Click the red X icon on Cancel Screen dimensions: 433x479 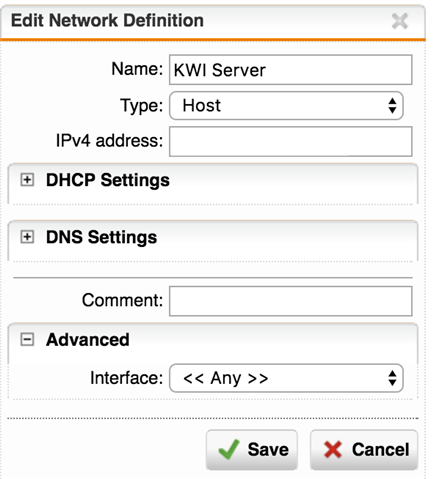tap(333, 449)
